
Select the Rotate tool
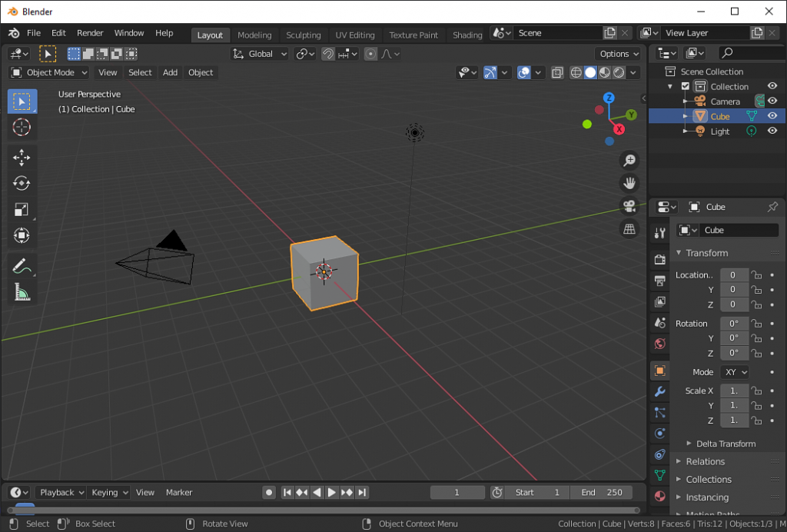pyautogui.click(x=22, y=183)
